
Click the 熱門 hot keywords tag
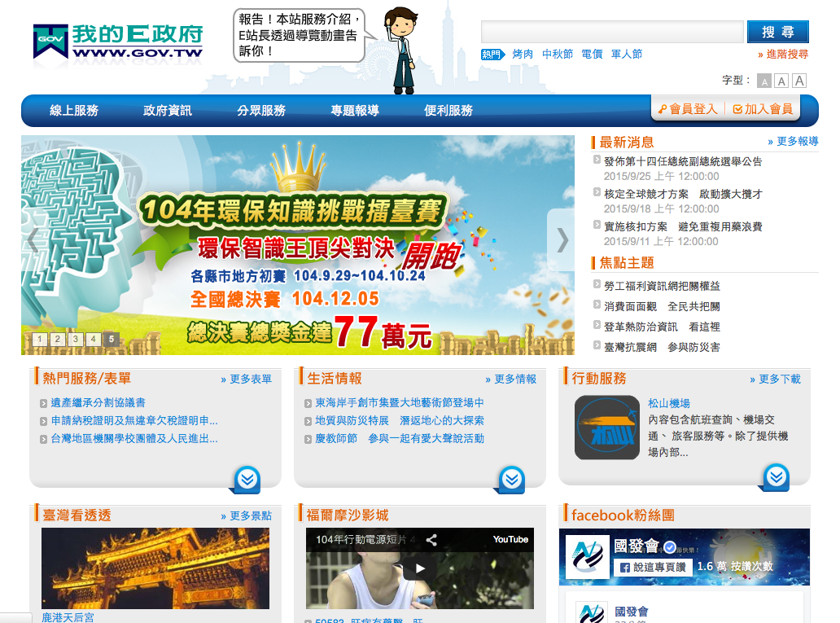point(492,54)
